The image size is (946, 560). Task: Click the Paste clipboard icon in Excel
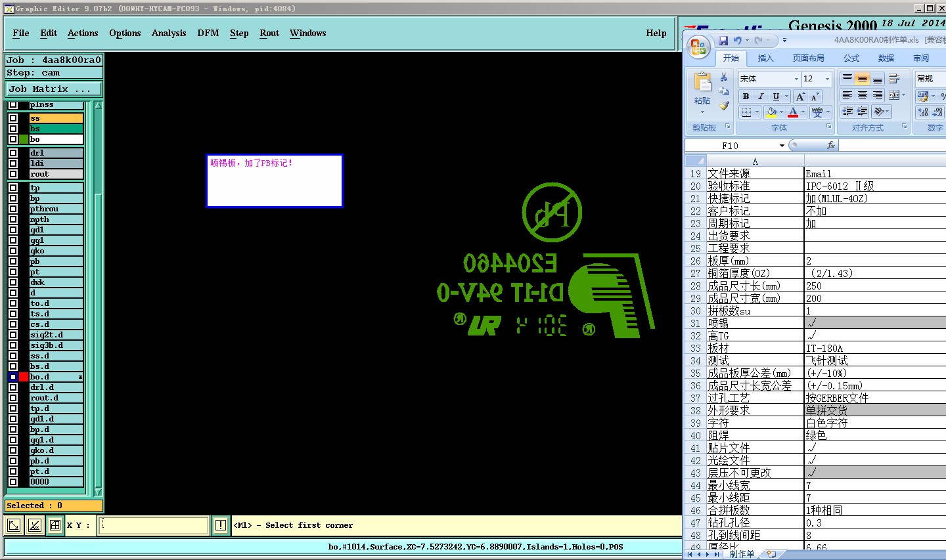coord(702,83)
